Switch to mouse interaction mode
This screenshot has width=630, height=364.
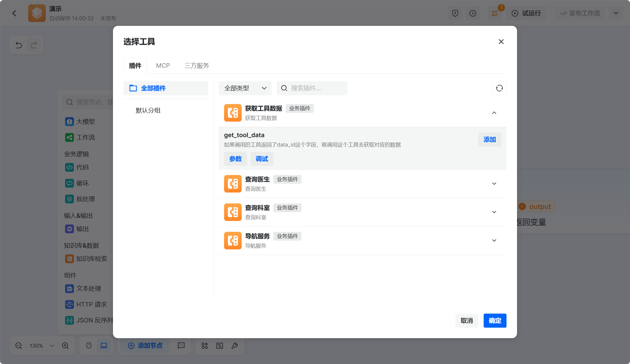coord(89,346)
